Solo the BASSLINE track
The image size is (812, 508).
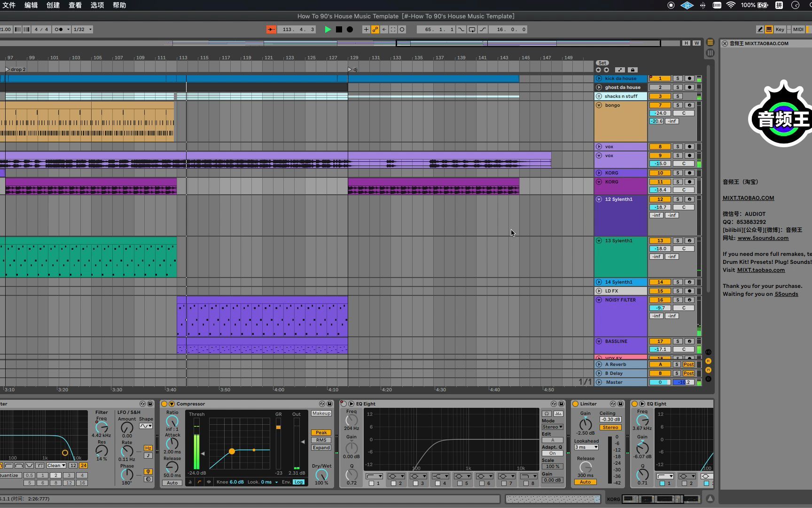pyautogui.click(x=678, y=341)
